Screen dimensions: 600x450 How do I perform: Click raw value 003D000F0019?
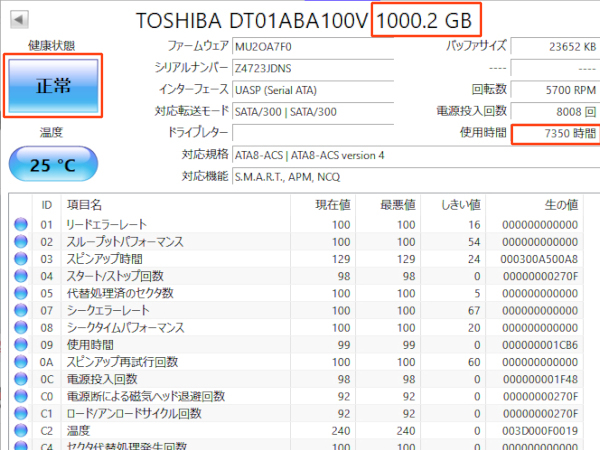click(540, 431)
